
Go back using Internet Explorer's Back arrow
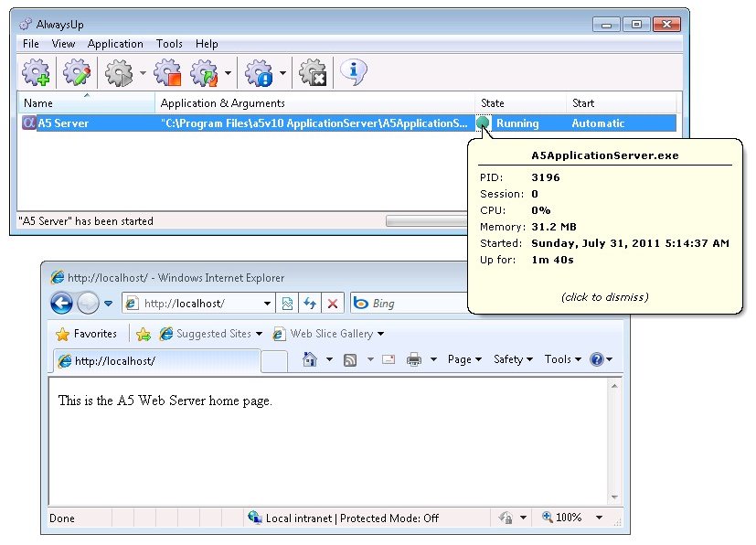click(x=62, y=304)
